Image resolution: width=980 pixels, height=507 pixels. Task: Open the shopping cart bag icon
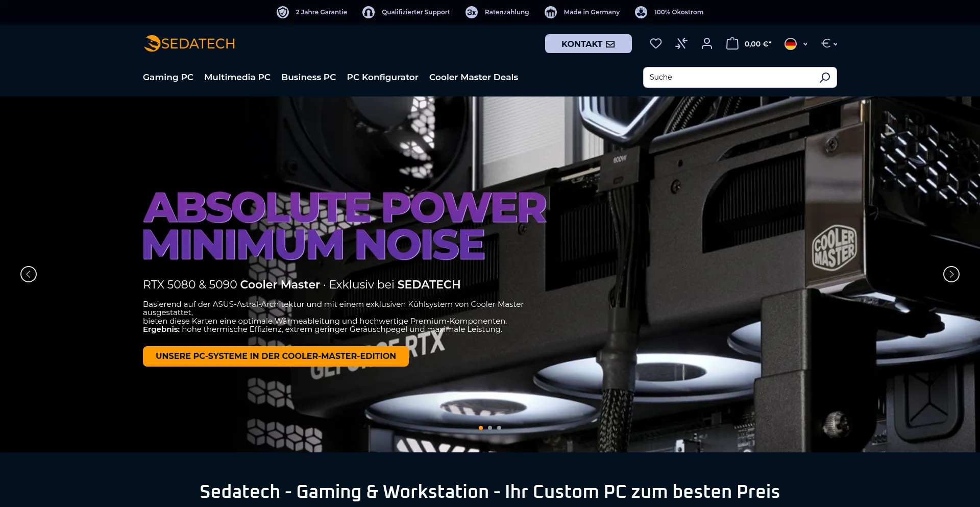tap(732, 44)
